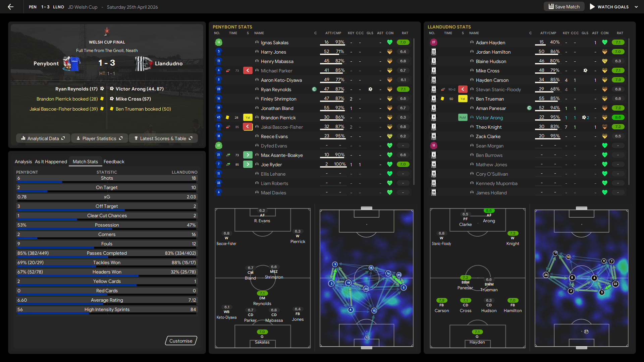
Task: Click the back arrow icon
Action: [x=11, y=7]
